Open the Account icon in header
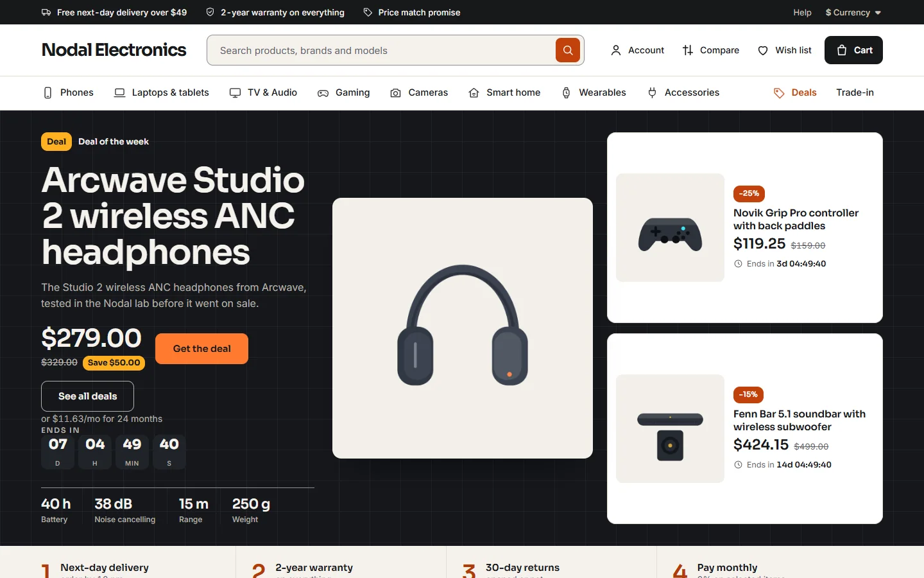 click(616, 50)
